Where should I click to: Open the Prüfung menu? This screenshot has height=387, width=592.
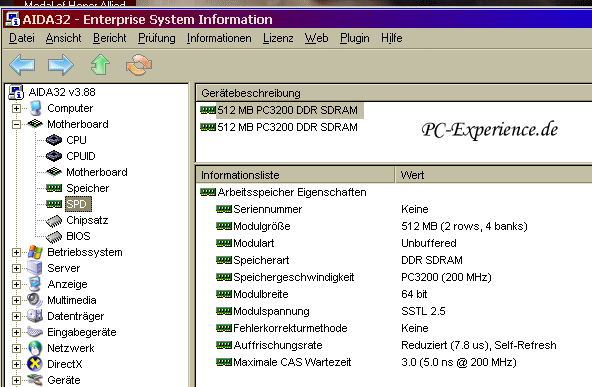tap(157, 38)
